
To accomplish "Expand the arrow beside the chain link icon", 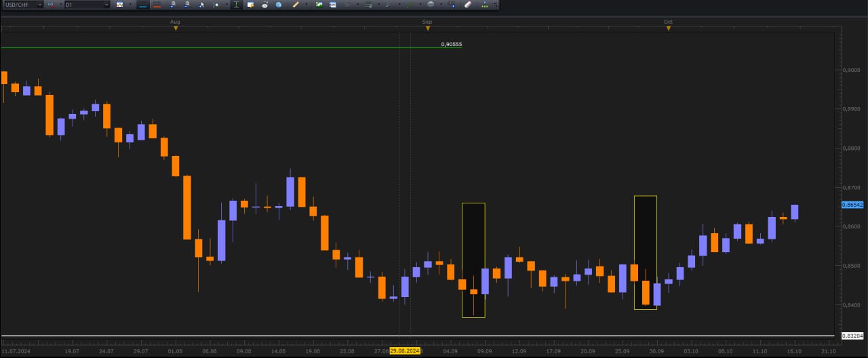I will click(60, 4).
